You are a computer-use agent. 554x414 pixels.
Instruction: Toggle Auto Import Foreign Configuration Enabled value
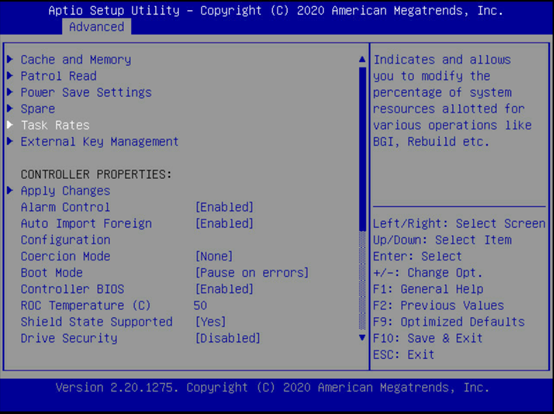point(225,223)
